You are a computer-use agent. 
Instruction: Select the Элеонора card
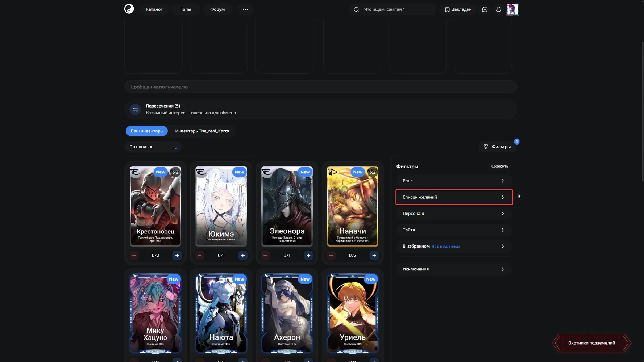coord(287,206)
